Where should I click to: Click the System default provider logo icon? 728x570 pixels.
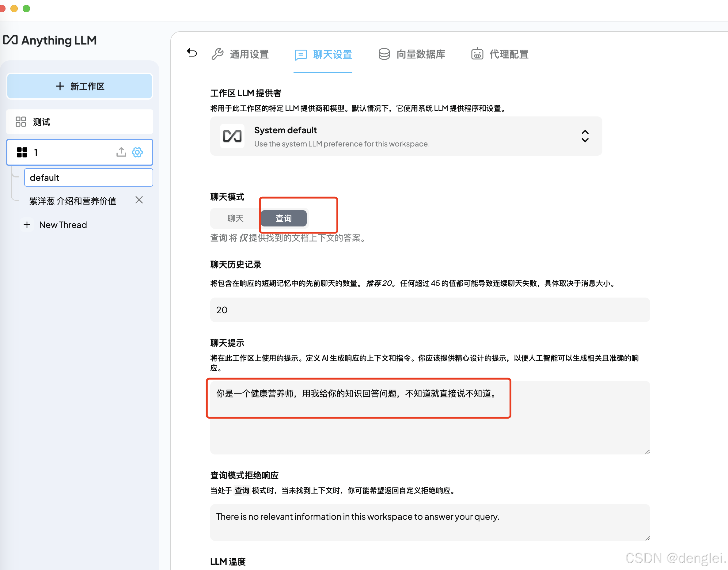232,136
